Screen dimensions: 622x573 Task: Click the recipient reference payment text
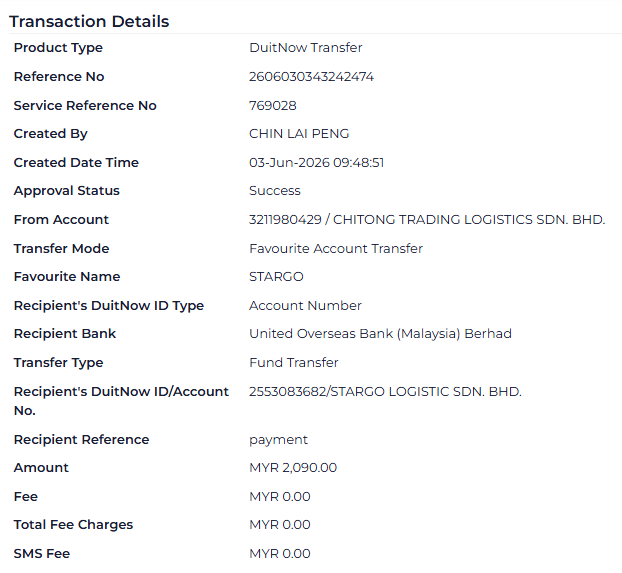[x=278, y=440]
